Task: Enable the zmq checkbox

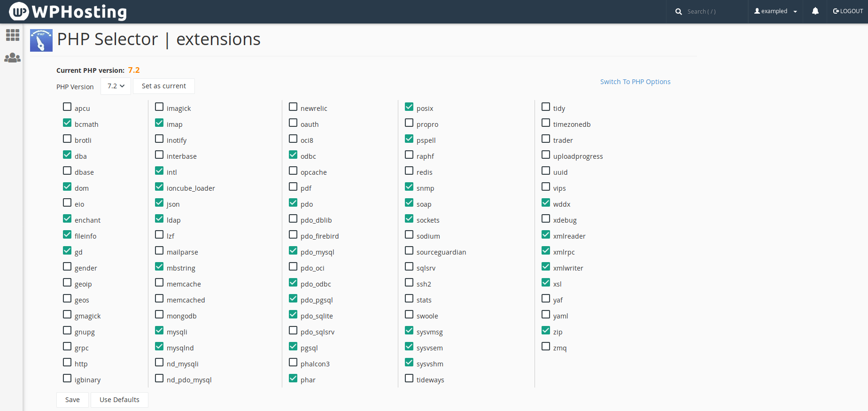Action: 546,347
